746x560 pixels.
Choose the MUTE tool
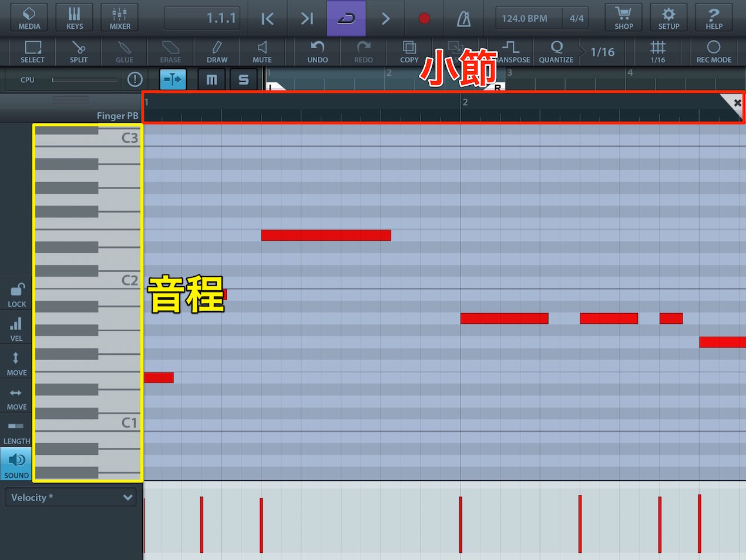click(262, 52)
